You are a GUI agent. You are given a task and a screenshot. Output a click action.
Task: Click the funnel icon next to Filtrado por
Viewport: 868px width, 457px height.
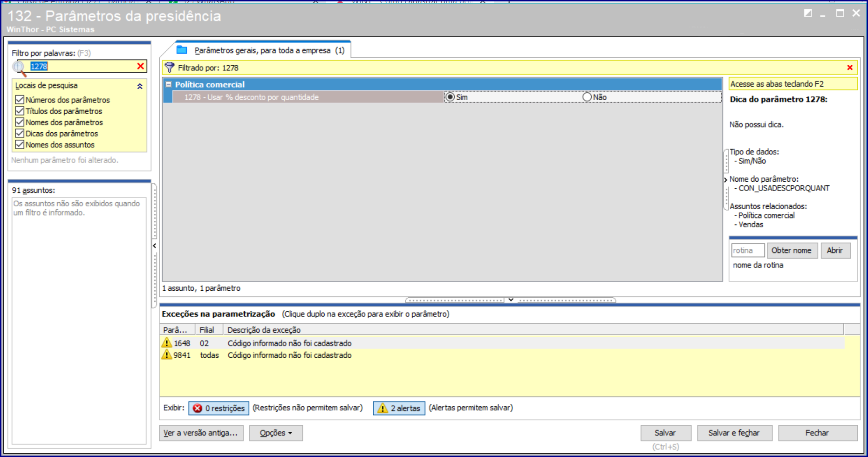coord(170,68)
